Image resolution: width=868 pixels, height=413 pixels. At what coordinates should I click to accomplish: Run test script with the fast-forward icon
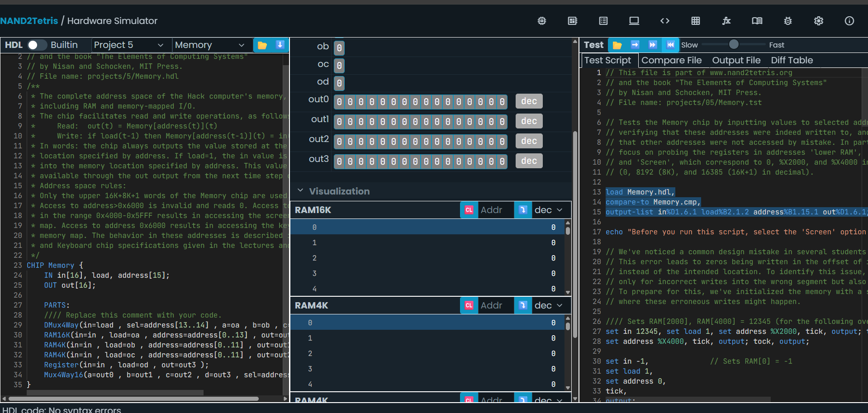coord(652,45)
